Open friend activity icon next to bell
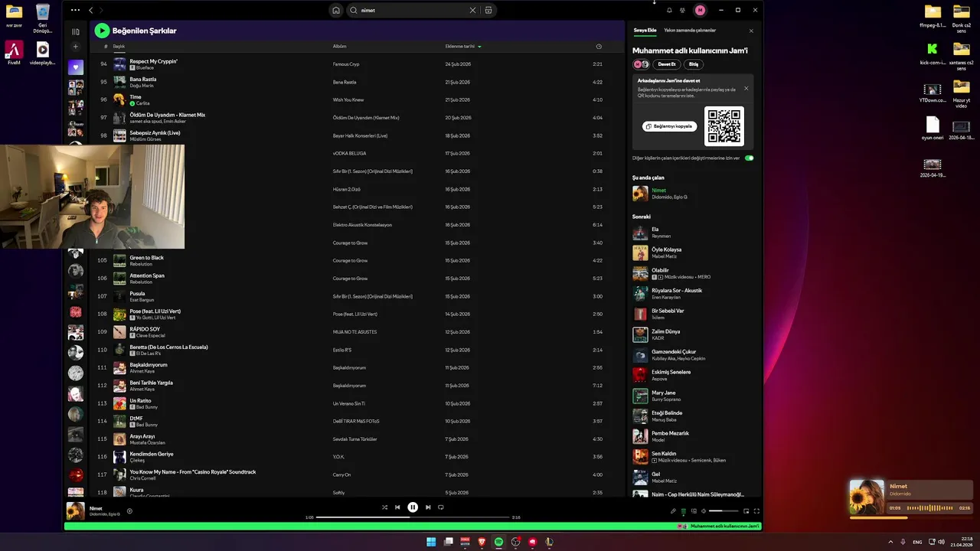This screenshot has width=980, height=551. tap(682, 10)
